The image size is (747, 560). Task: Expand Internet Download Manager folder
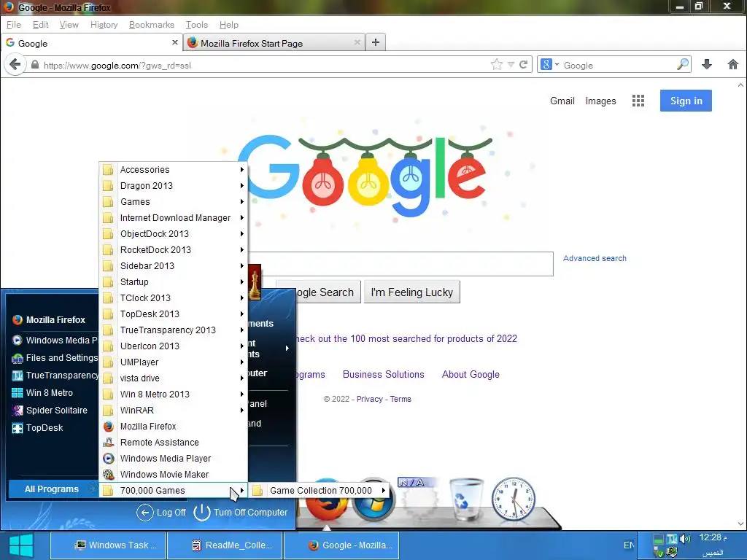(x=174, y=218)
